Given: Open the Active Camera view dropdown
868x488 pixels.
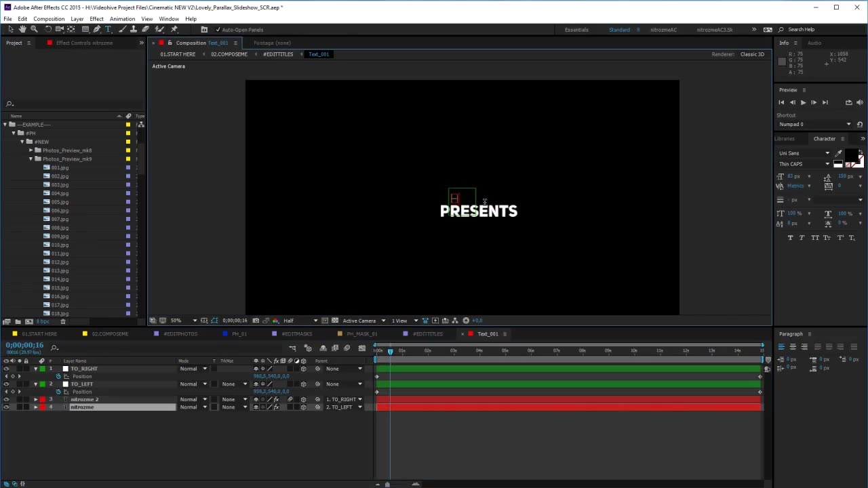Looking at the screenshot, I should click(363, 321).
